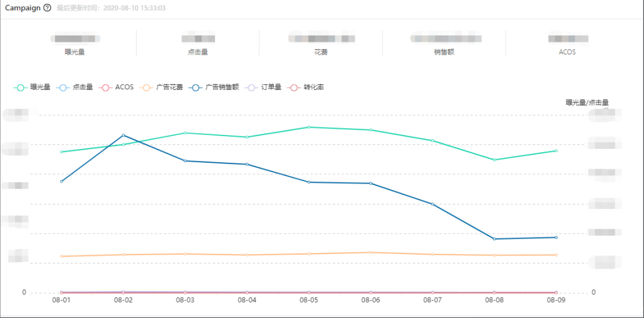Select the 点击量 summary card at top

[197, 44]
